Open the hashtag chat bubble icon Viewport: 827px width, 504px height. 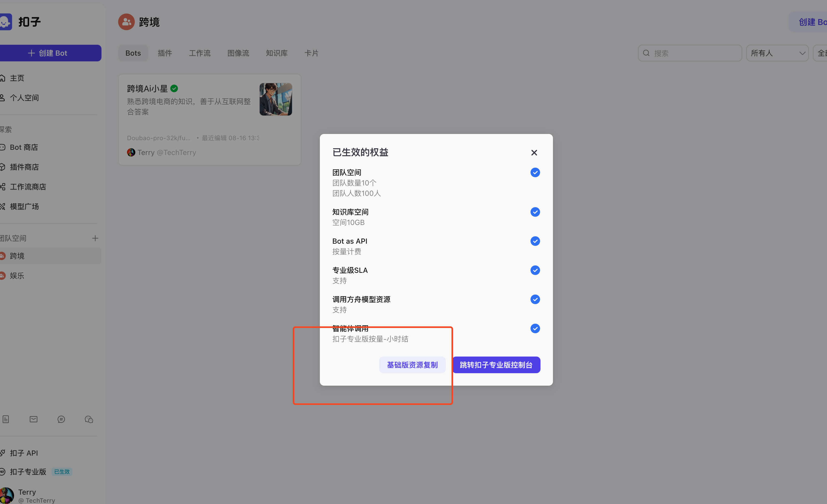coord(61,419)
